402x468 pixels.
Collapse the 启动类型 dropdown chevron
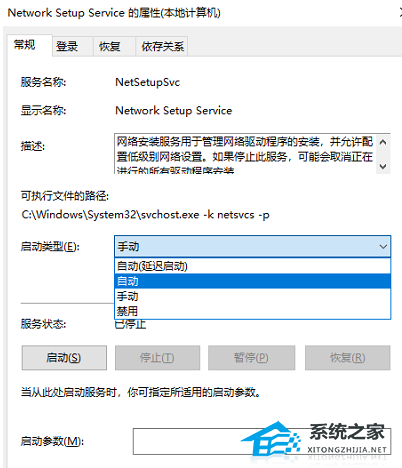pos(383,247)
